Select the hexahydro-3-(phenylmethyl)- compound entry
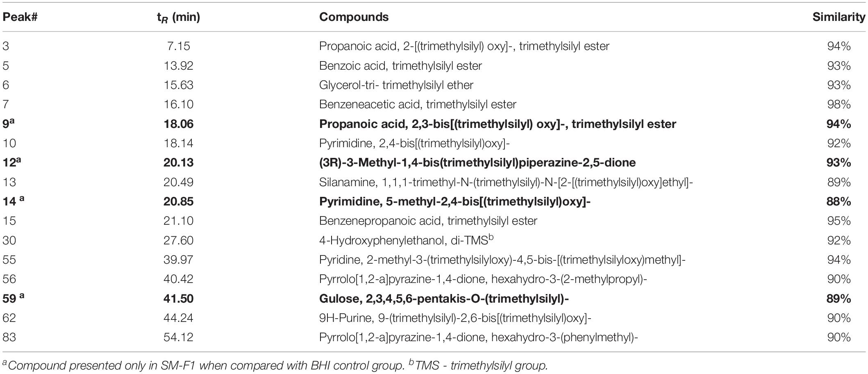This screenshot has height=374, width=868. [478, 338]
